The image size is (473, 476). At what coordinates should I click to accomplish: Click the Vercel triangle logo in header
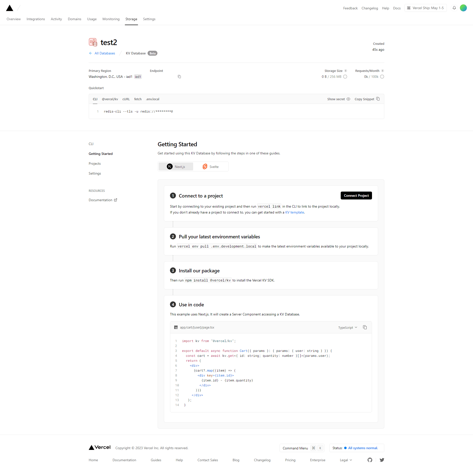click(x=10, y=8)
